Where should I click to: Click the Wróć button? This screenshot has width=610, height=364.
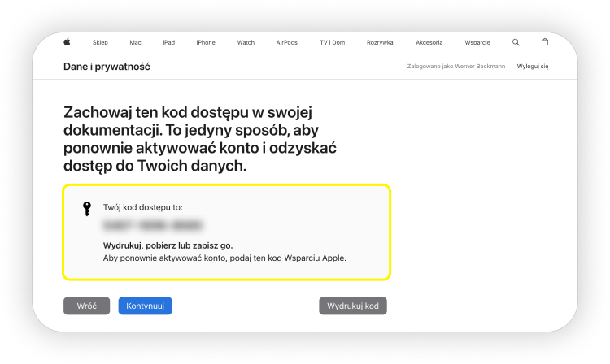point(87,305)
